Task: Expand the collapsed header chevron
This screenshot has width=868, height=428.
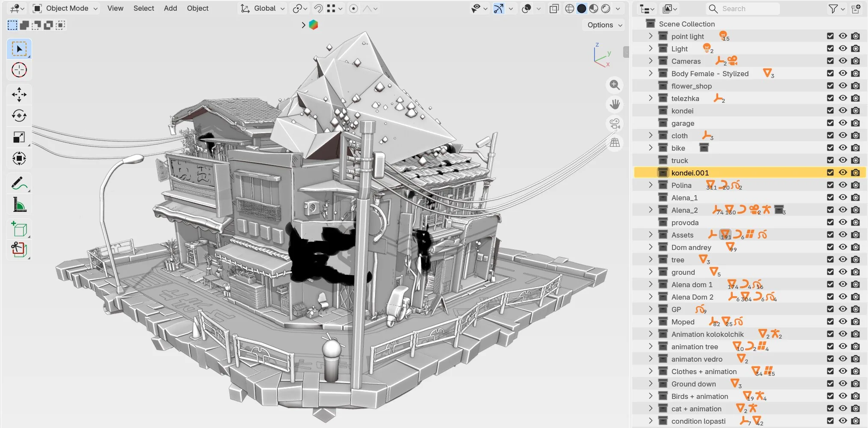Action: pyautogui.click(x=303, y=25)
